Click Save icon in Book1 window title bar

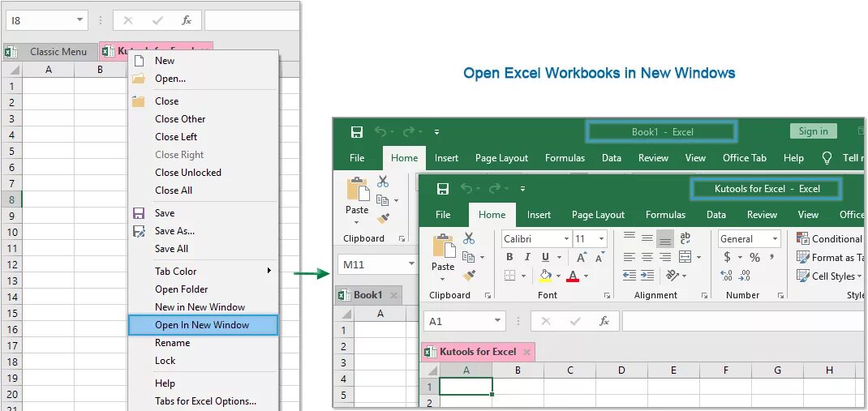(357, 132)
